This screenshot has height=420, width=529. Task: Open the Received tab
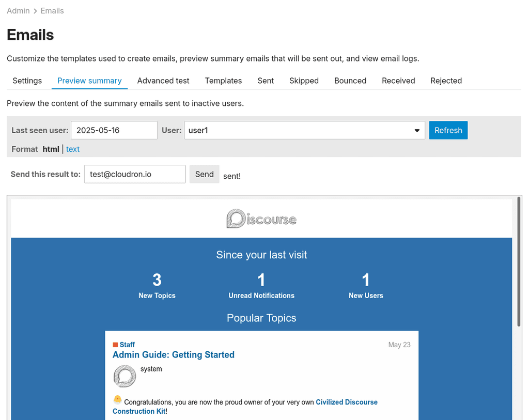(398, 81)
